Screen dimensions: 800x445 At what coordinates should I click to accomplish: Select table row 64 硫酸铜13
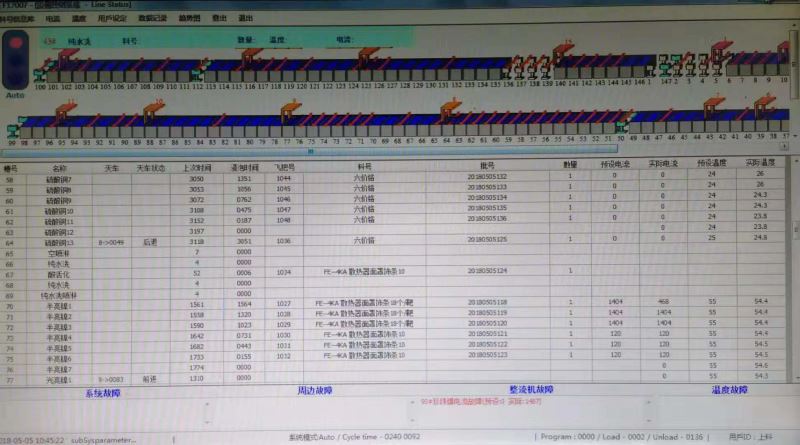60,242
